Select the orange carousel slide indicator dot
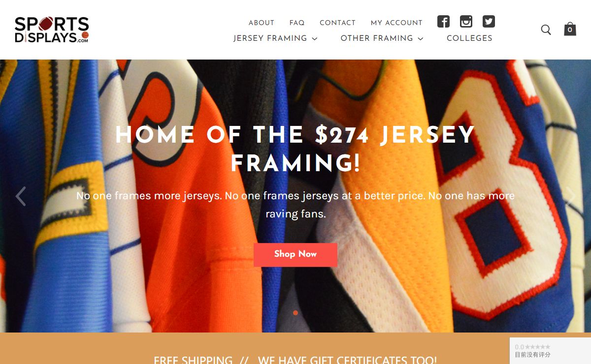 point(295,313)
